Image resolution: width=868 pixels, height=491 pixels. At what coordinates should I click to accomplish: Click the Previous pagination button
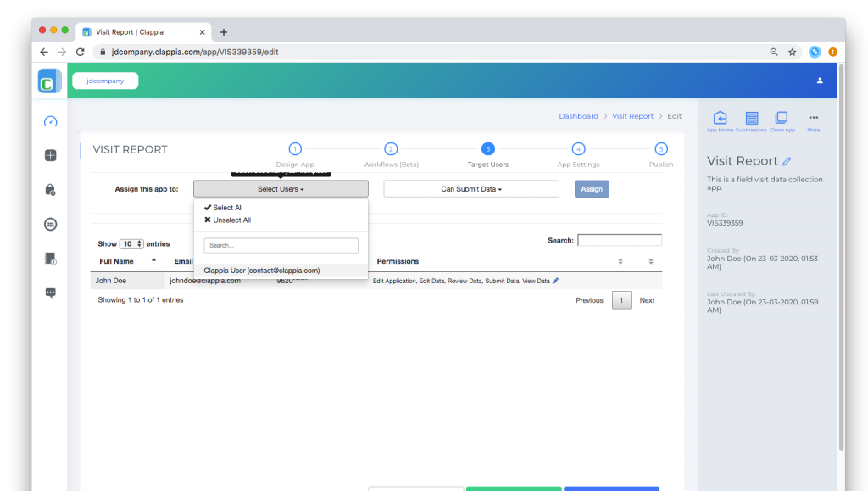click(589, 300)
